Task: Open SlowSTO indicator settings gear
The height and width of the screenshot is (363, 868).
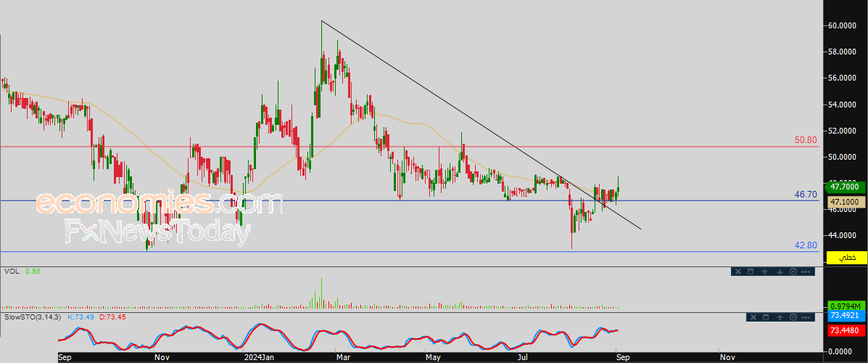Action: (794, 317)
